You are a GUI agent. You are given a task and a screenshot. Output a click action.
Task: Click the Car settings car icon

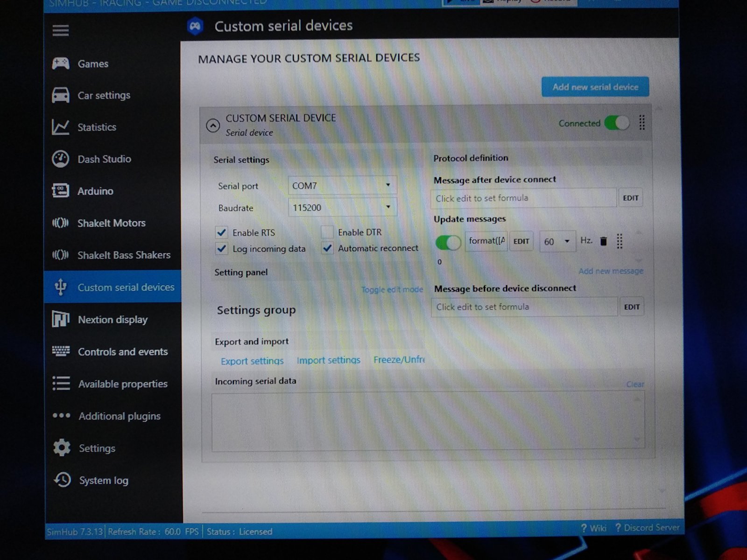[x=61, y=95]
